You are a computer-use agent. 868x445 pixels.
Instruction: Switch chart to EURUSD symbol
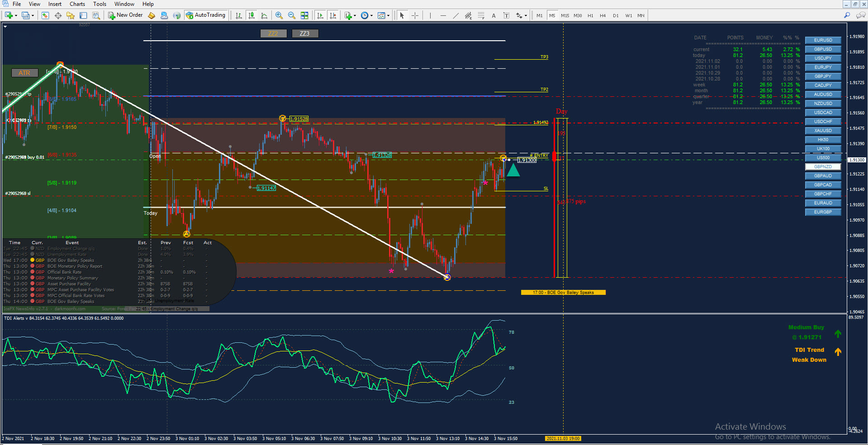click(823, 40)
